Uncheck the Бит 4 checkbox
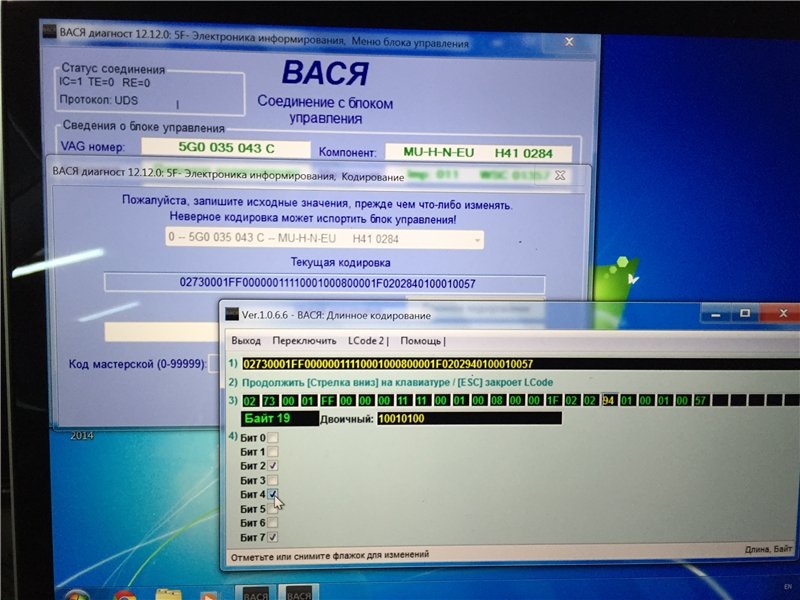This screenshot has height=600, width=800. [273, 494]
